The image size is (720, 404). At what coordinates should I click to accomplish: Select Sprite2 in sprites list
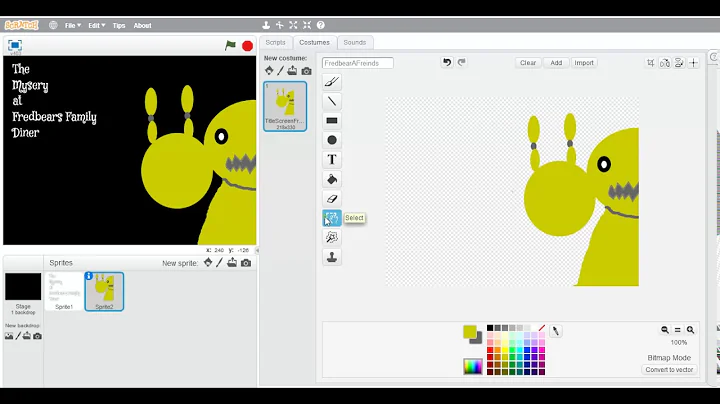pos(104,292)
